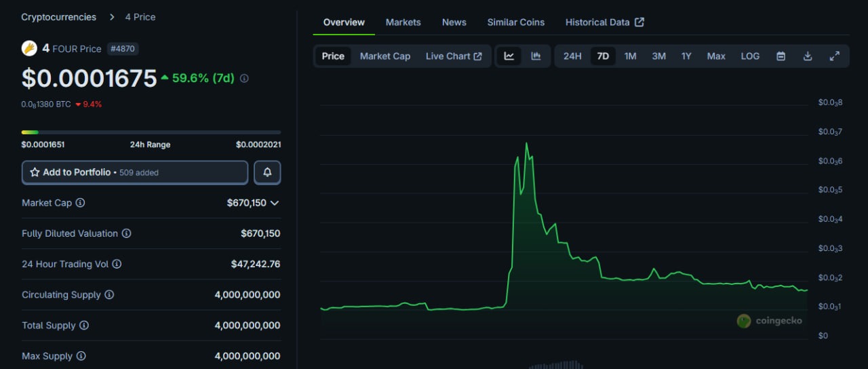Select the 1Y time range
868x369 pixels.
pos(686,56)
